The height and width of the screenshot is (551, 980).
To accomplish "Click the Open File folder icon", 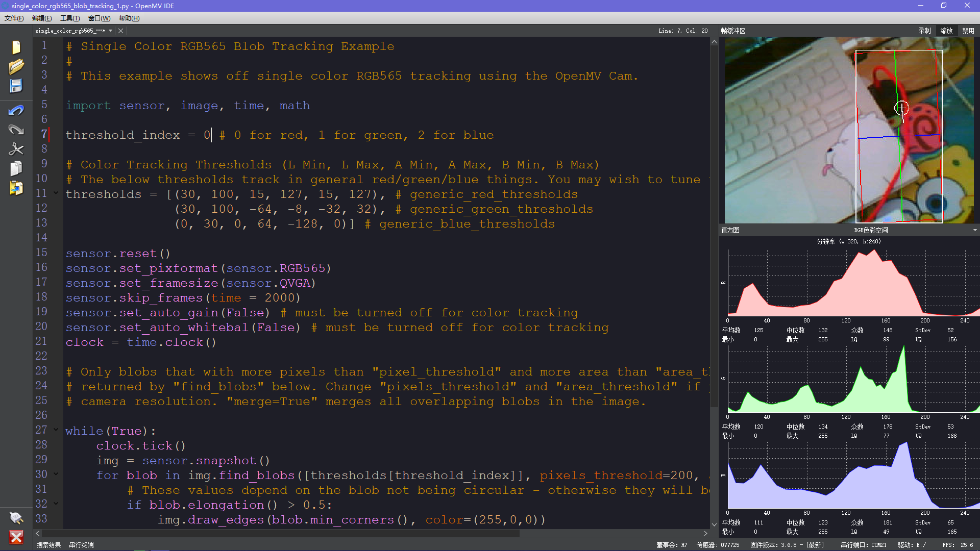I will [16, 67].
